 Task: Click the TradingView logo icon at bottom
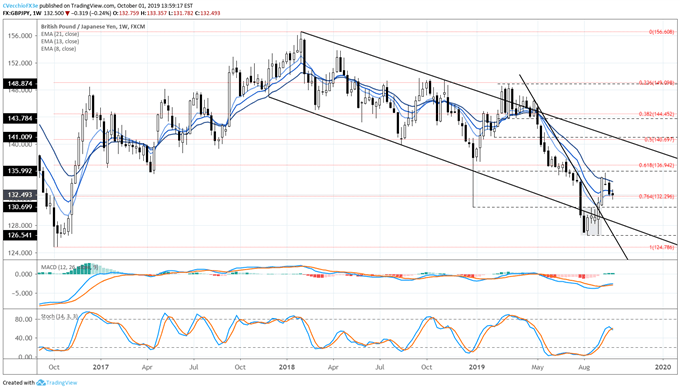point(41,383)
